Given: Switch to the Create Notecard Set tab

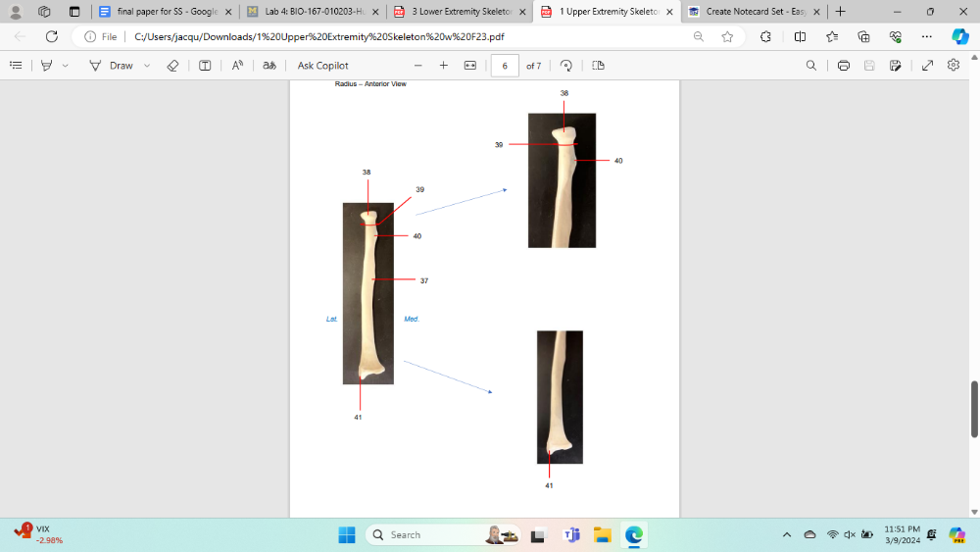Looking at the screenshot, I should (x=747, y=12).
